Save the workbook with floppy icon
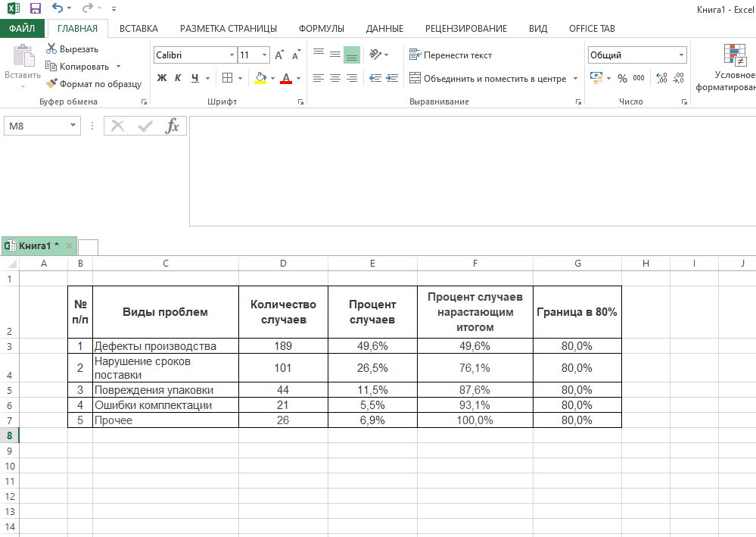 [x=36, y=8]
